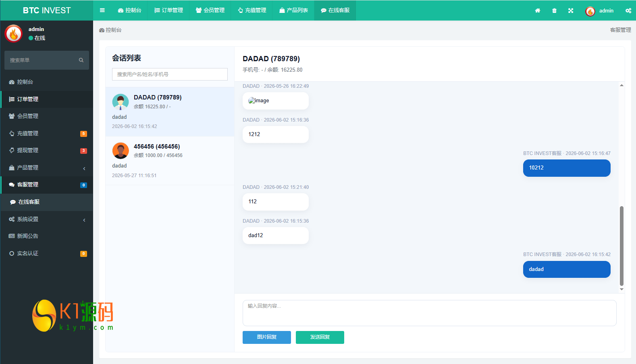Expand the 系统设置 sidebar submenu
Screen dimensions: 636x364
[x=47, y=219]
